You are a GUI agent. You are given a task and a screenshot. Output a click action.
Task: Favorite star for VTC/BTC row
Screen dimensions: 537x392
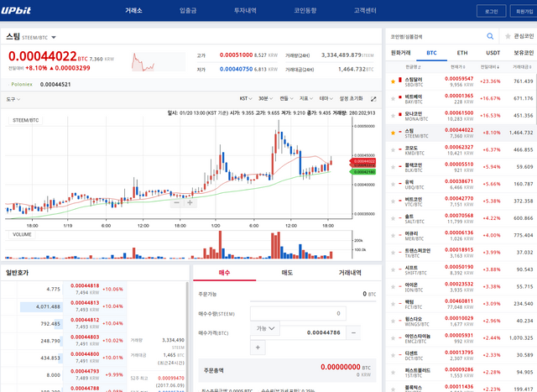coord(393,201)
